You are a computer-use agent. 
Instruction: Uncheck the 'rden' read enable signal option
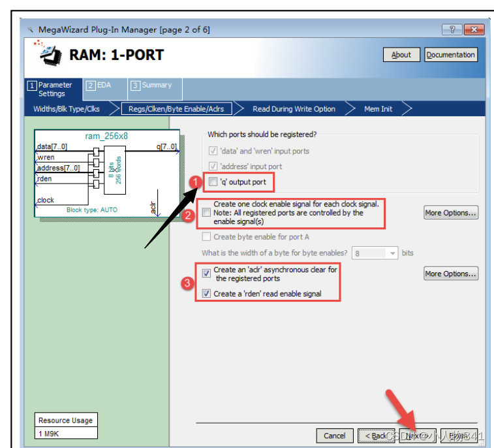206,293
